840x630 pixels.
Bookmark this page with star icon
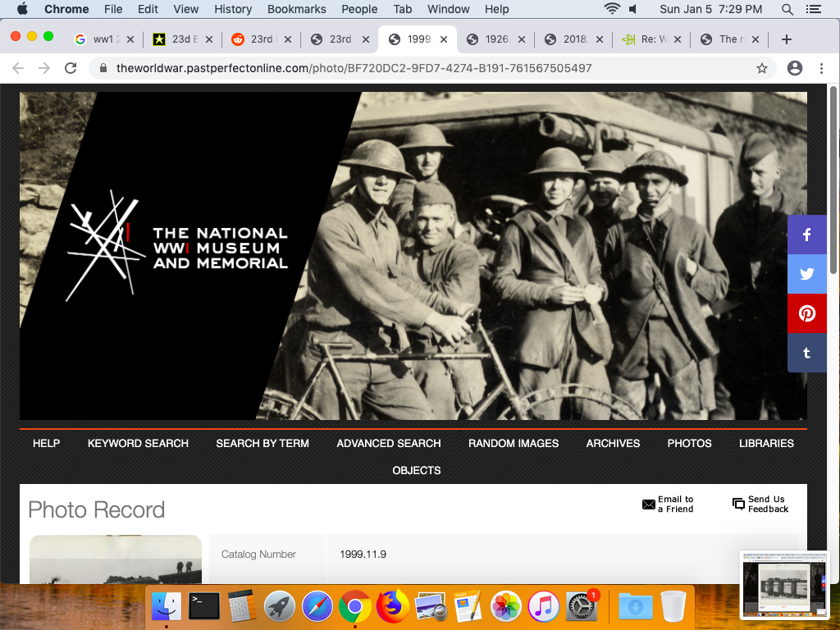(x=762, y=68)
